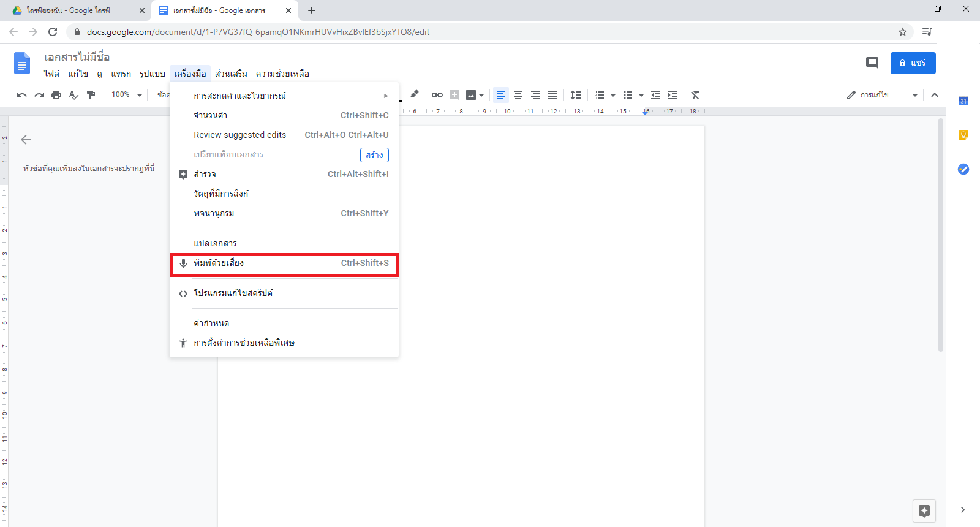
Task: Open the line spacing options
Action: 576,95
